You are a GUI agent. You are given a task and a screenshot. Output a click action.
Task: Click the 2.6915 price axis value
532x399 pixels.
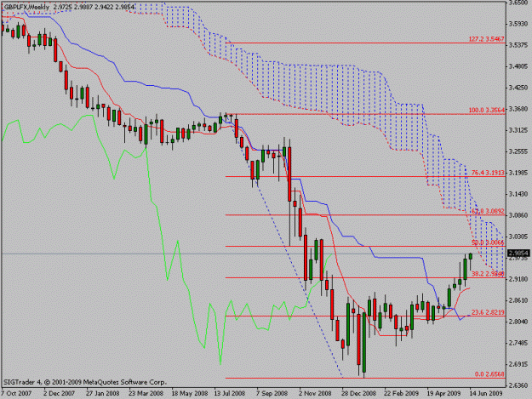[x=518, y=364]
